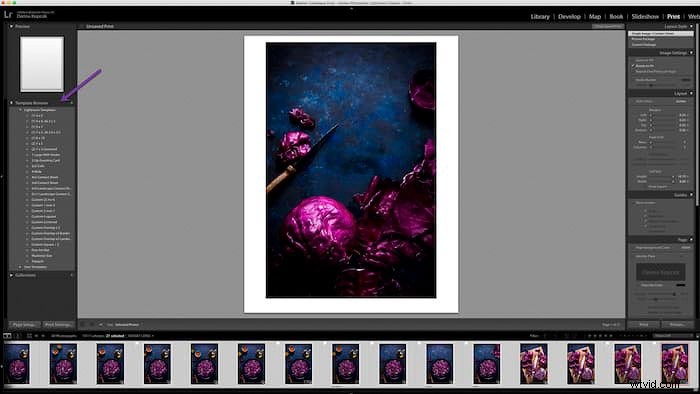Go forward using the filmstrip right arrow icon
Image resolution: width=700 pixels, height=394 pixels.
click(43, 336)
